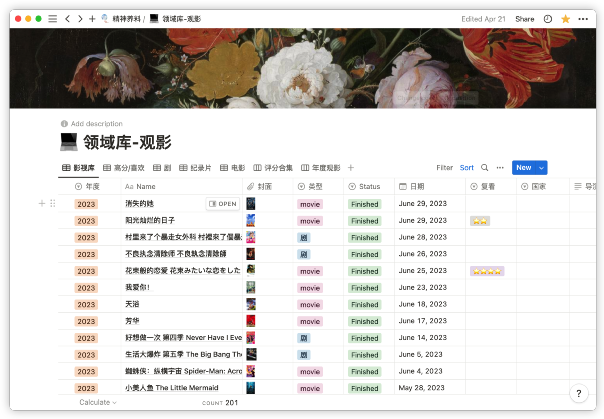Viewport: 604px width, 419px height.
Task: Switch to the 高分/喜欢 view tab
Action: point(124,168)
